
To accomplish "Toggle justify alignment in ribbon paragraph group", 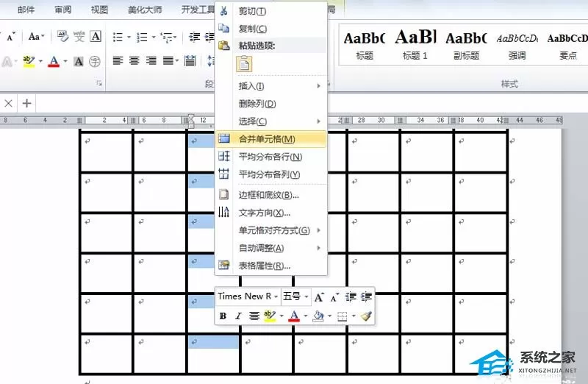I will [x=168, y=60].
